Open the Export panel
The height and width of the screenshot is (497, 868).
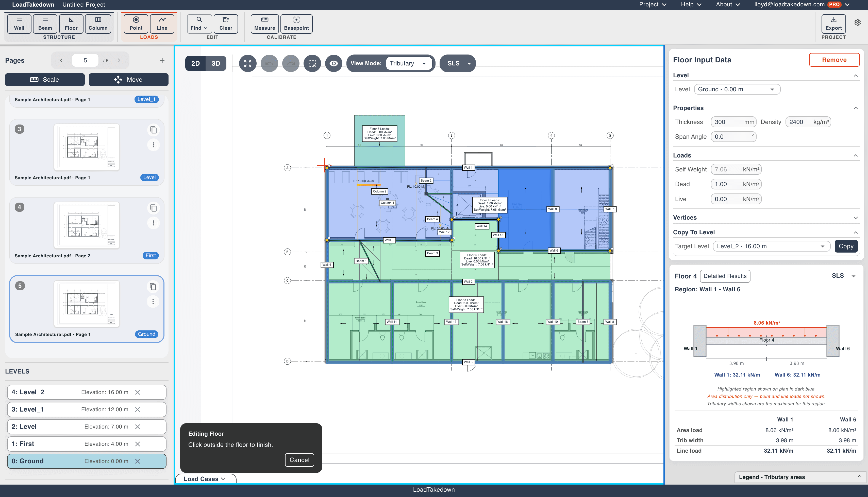pyautogui.click(x=833, y=24)
